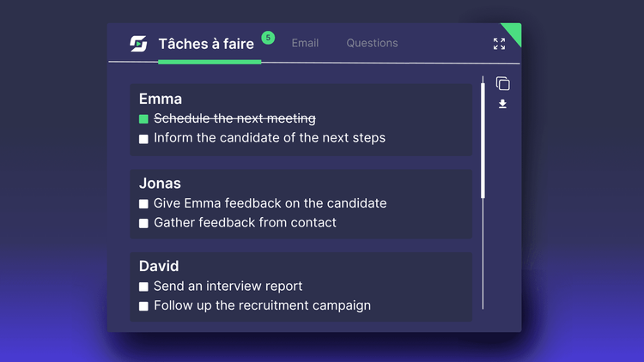Select the Tâches à faire tab

click(206, 44)
